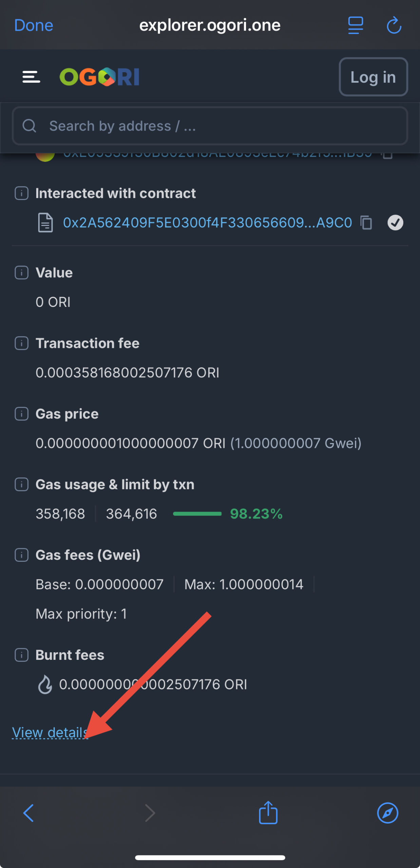This screenshot has width=420, height=868.
Task: Tap the reader view icon
Action: [x=355, y=25]
